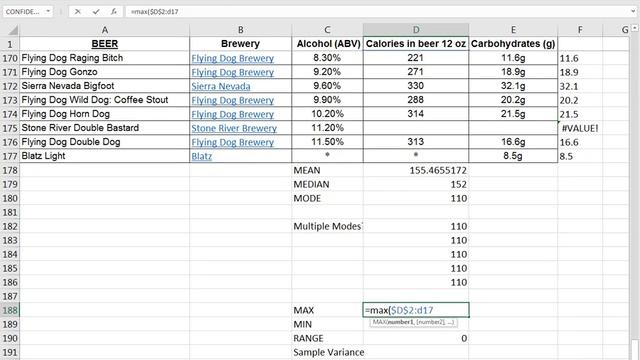The image size is (640, 360).
Task: Click the #VALUE! error cell
Action: tap(580, 128)
